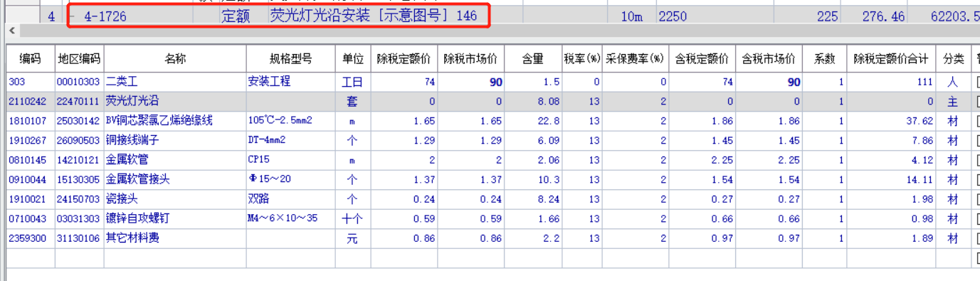The height and width of the screenshot is (281, 980).
Task: Click the 22.8 content value
Action: tap(532, 121)
